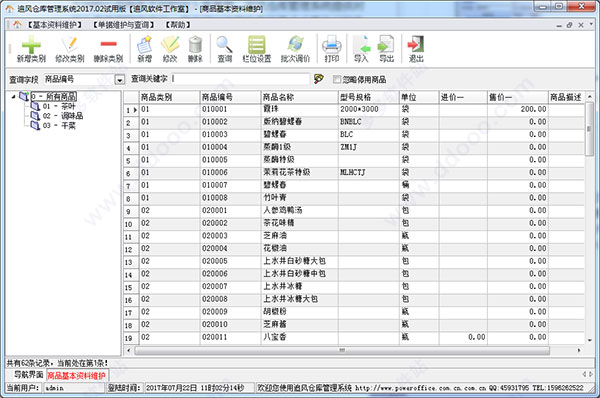Screen dimensions: 600x398
Task: Click the 查询 magnifier icon in toolbar
Action: click(224, 45)
